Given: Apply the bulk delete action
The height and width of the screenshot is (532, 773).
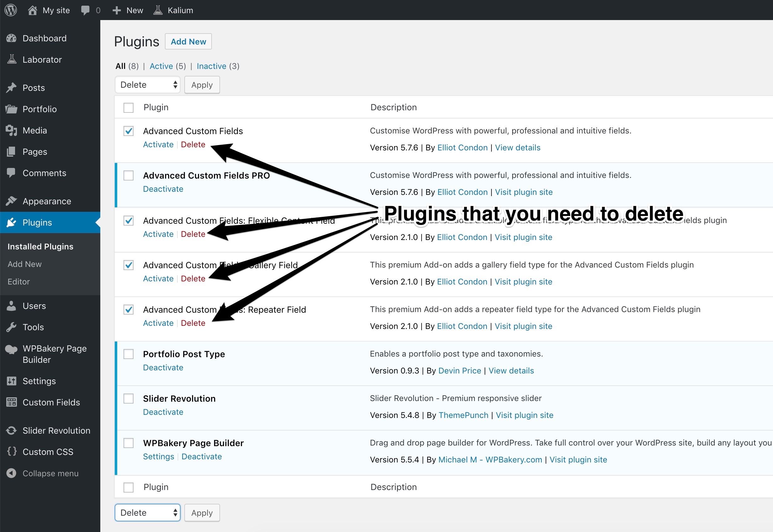Looking at the screenshot, I should [x=202, y=85].
